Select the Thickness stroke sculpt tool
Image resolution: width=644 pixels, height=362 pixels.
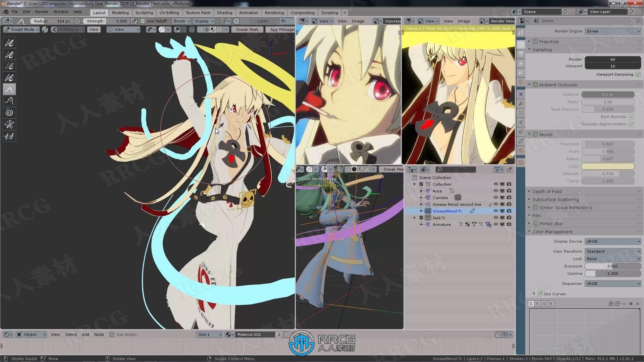tap(9, 55)
